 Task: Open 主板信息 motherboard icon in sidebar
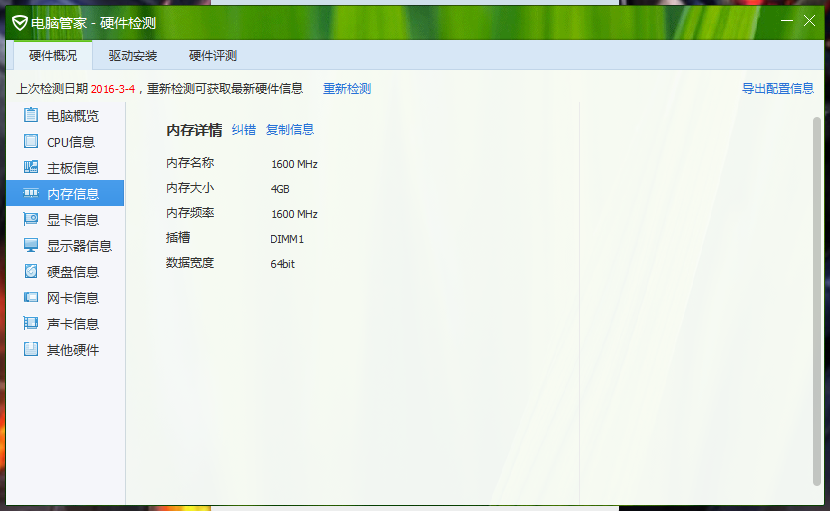tap(31, 167)
